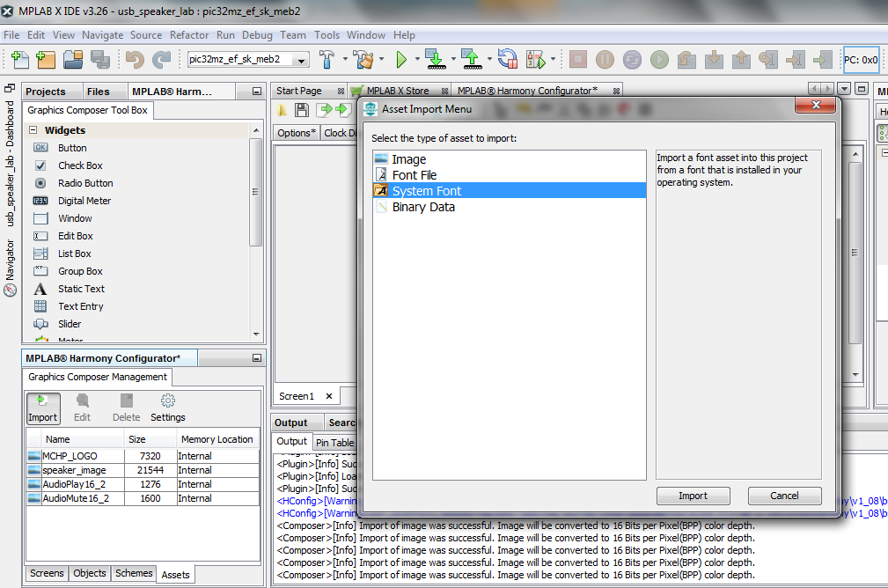Select the List Box widget in the tool box
Viewport: 888px width, 588px height.
[x=75, y=254]
